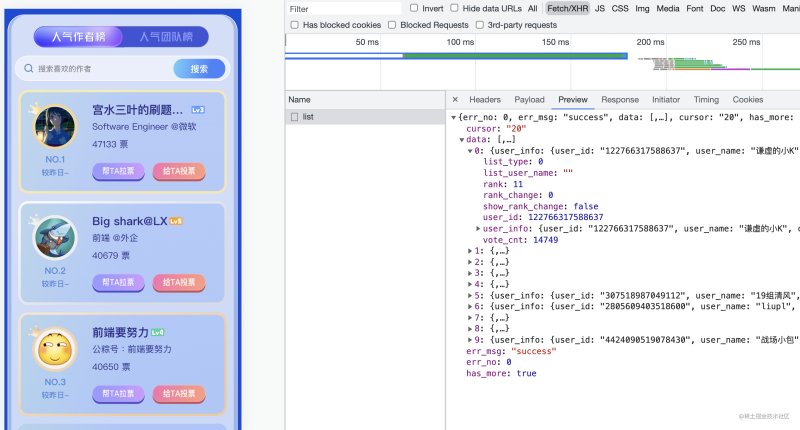Expand data item 8
The image size is (800, 430).
point(470,329)
